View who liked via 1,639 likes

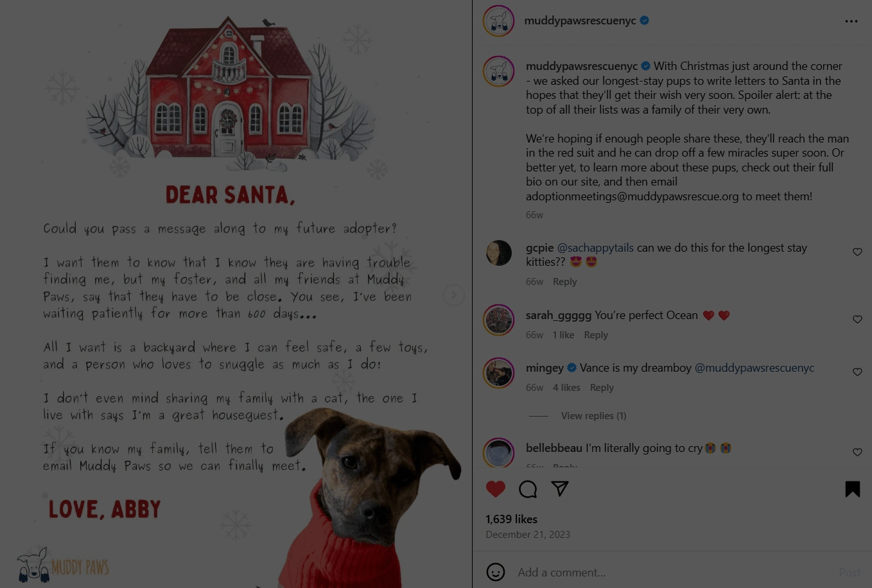coord(512,519)
